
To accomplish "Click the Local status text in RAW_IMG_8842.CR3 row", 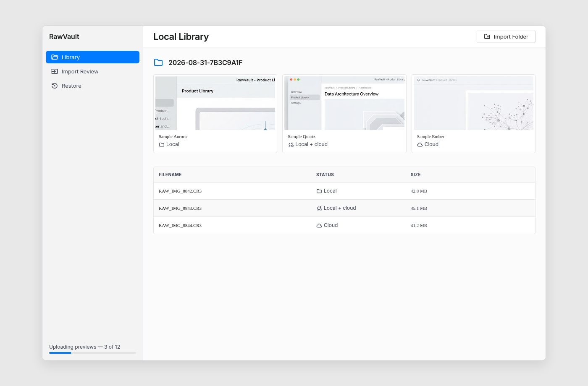I will point(330,191).
